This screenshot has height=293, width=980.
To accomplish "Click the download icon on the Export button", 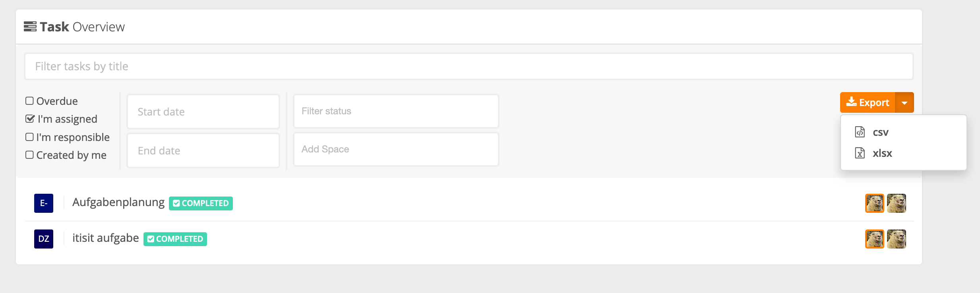I will click(x=851, y=102).
